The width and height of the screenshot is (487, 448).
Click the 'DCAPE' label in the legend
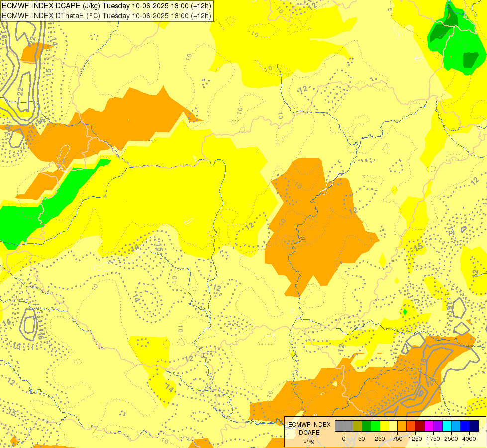(x=309, y=433)
